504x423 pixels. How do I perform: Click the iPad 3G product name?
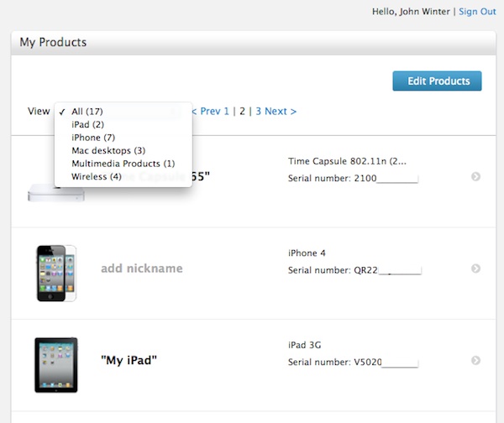click(x=304, y=345)
